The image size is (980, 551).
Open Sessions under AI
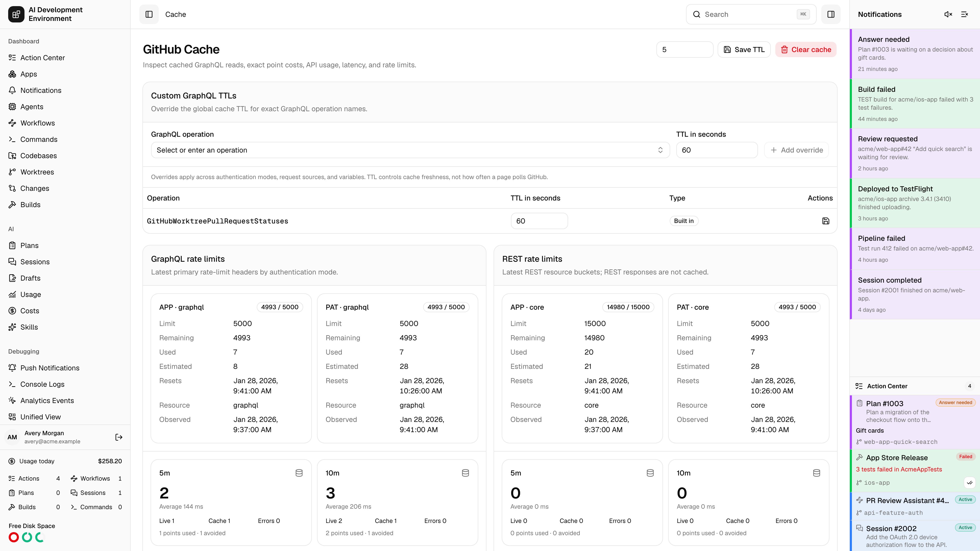pos(65,262)
